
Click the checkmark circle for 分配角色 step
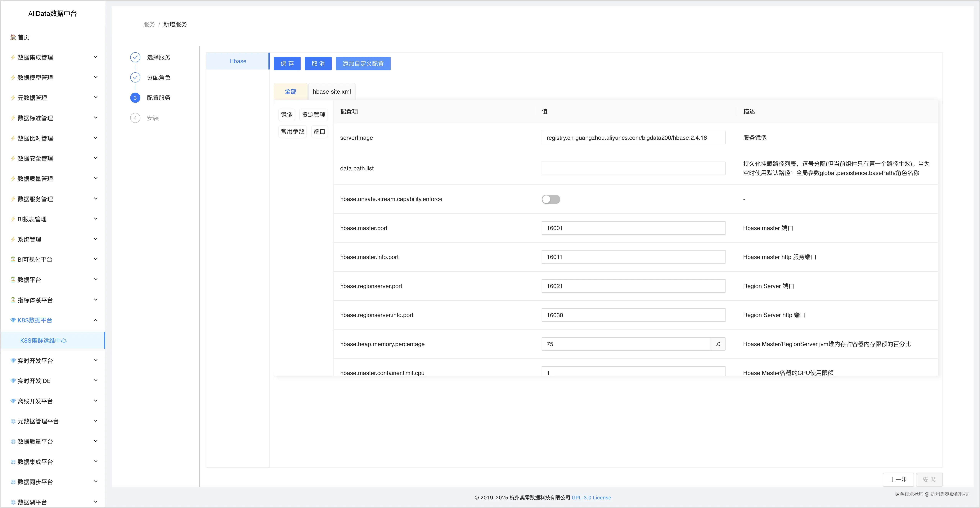click(x=135, y=78)
